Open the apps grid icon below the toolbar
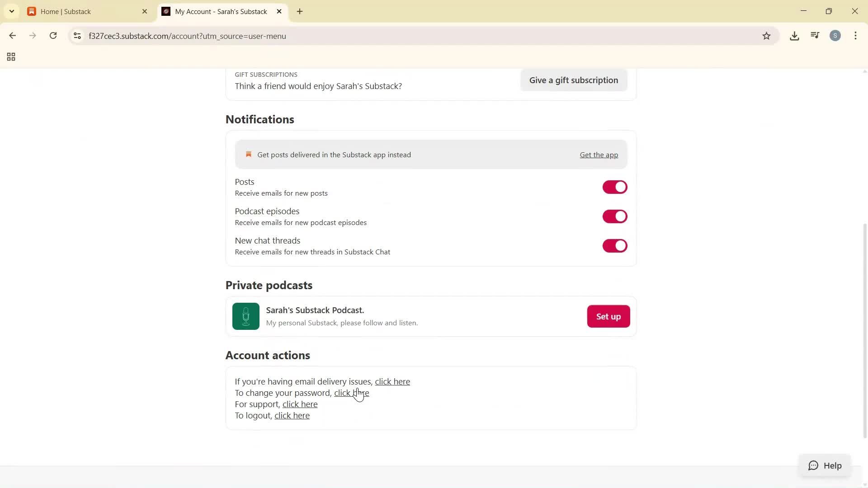 (10, 56)
